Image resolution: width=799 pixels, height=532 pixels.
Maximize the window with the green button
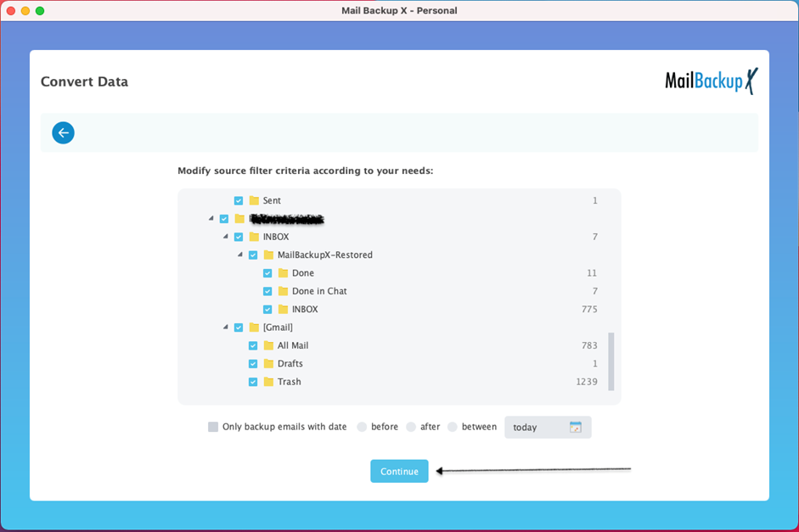[x=40, y=11]
